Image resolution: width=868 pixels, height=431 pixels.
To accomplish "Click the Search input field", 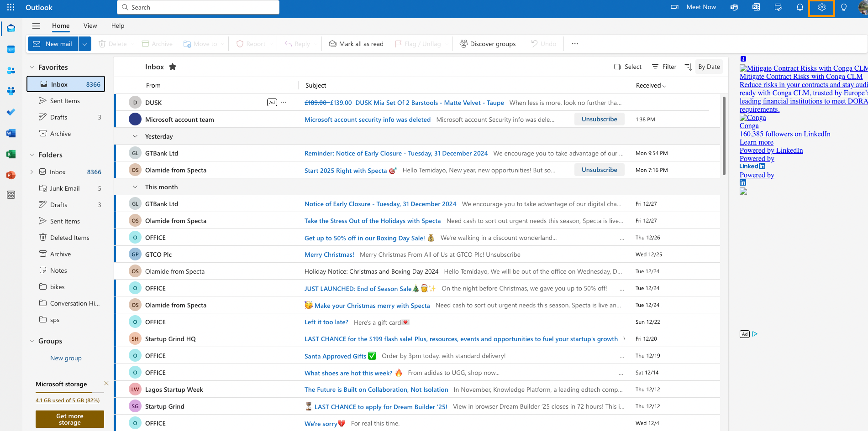I will pos(198,7).
